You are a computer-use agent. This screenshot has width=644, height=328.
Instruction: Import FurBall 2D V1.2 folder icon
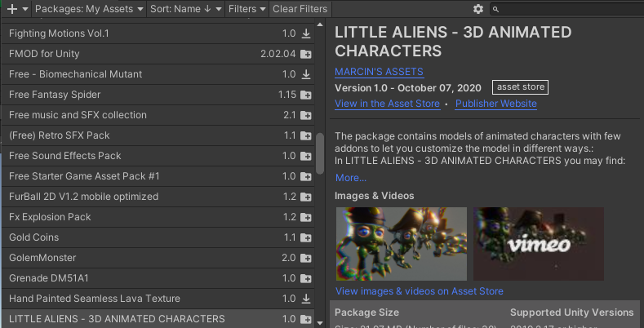[305, 197]
